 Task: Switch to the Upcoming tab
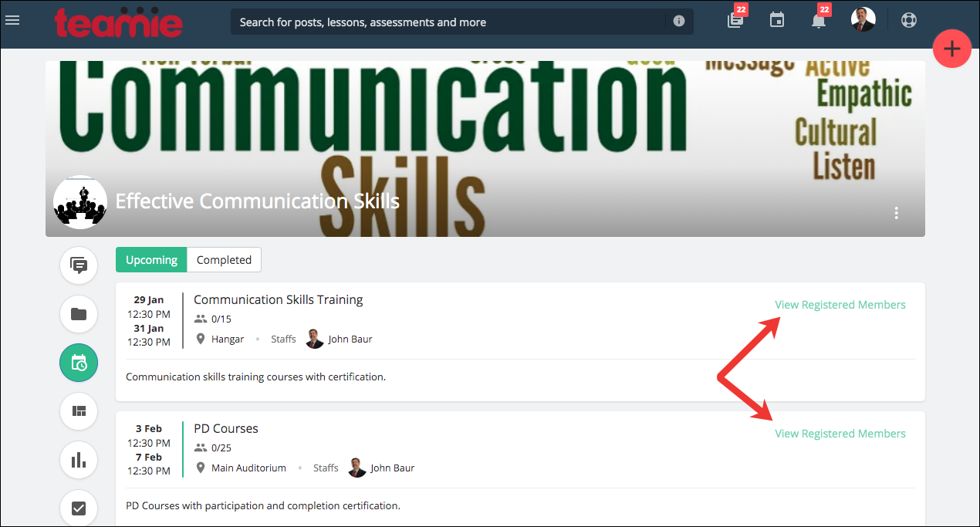151,260
